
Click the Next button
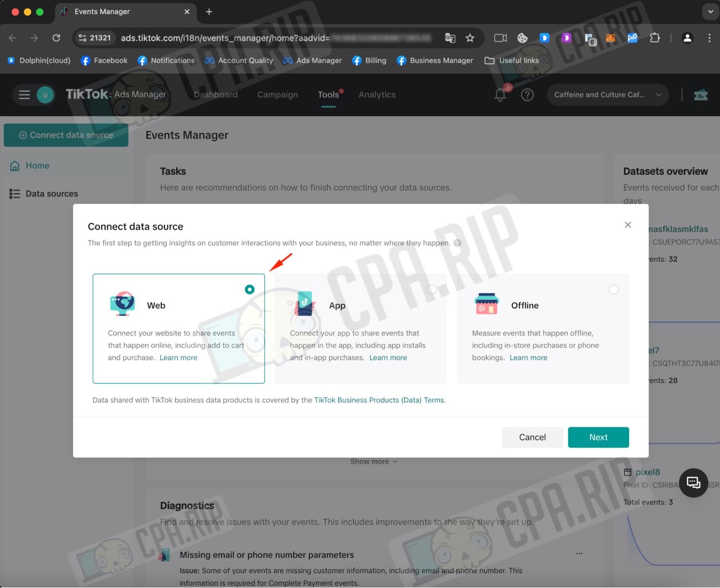[599, 437]
